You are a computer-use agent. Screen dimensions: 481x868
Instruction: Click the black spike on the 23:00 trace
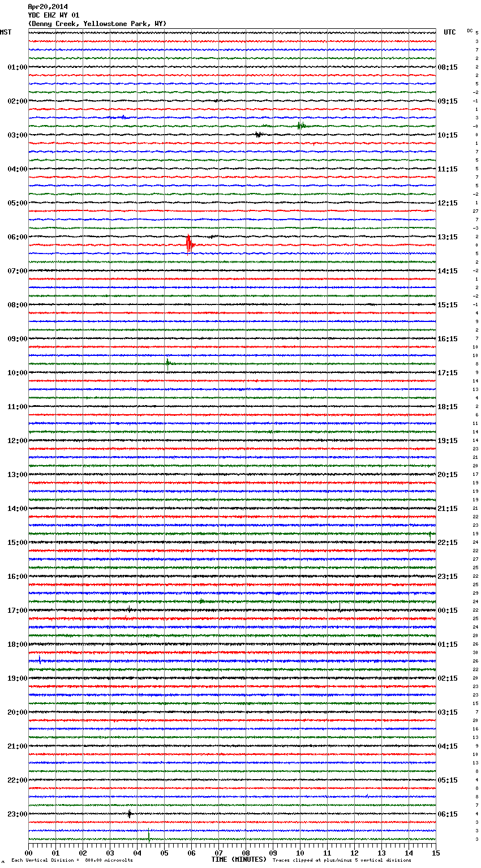pos(130,814)
